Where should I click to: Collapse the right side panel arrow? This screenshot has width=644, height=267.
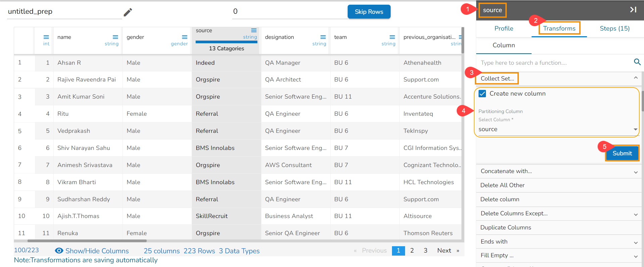click(x=633, y=10)
